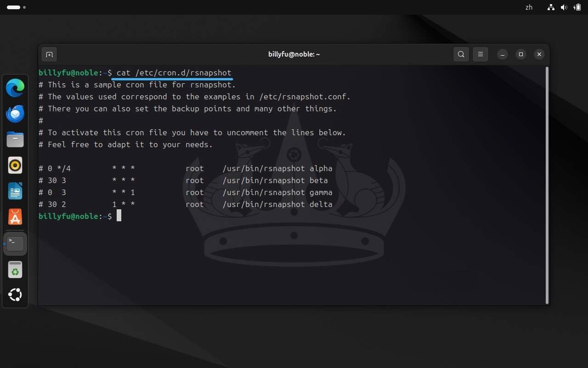Launch Rhythmbox music player from the dock

click(x=15, y=165)
